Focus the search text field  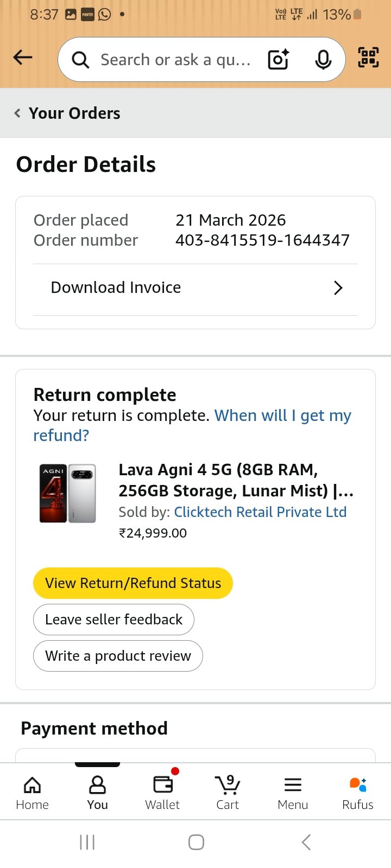click(175, 60)
